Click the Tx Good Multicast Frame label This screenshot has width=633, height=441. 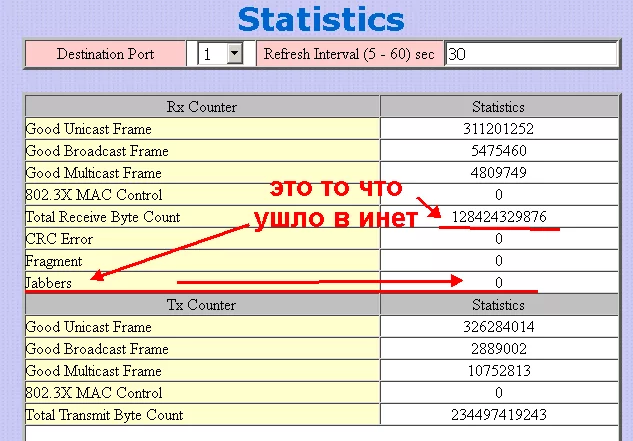[93, 371]
